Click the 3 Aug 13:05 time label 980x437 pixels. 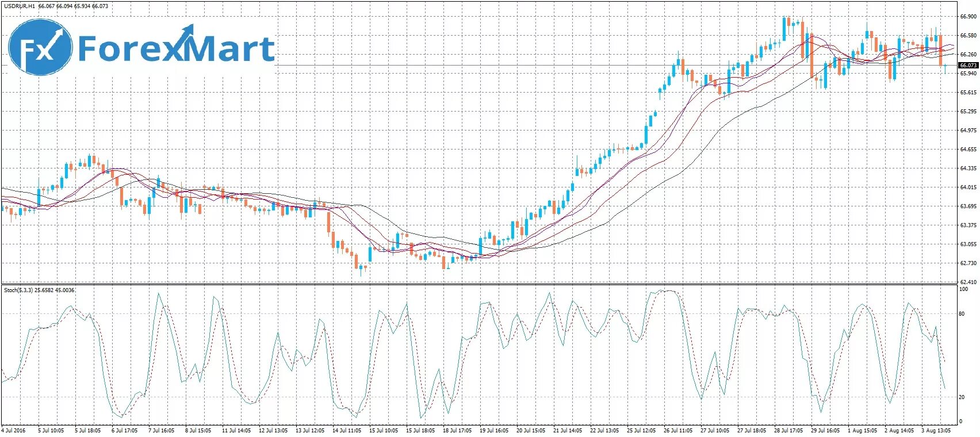coord(936,430)
